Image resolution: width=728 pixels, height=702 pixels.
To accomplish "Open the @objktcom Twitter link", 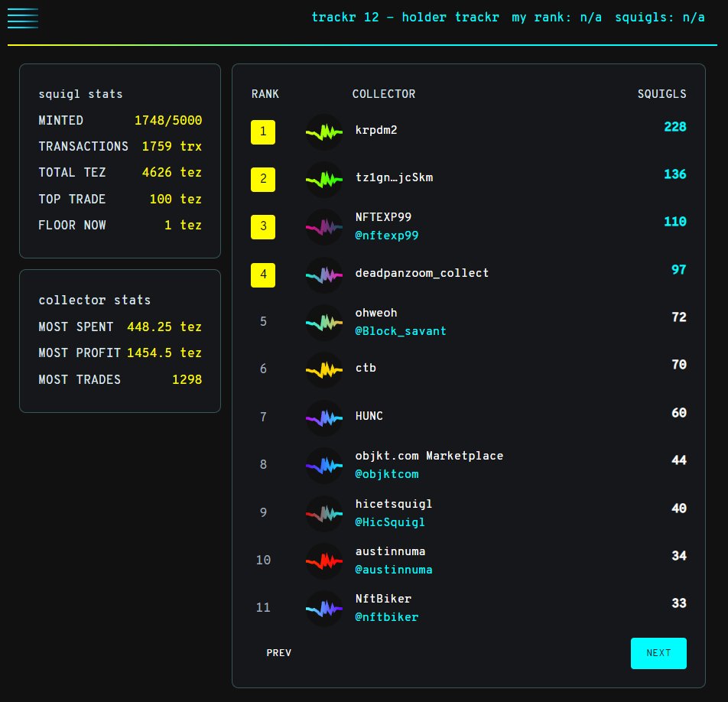I will point(387,474).
